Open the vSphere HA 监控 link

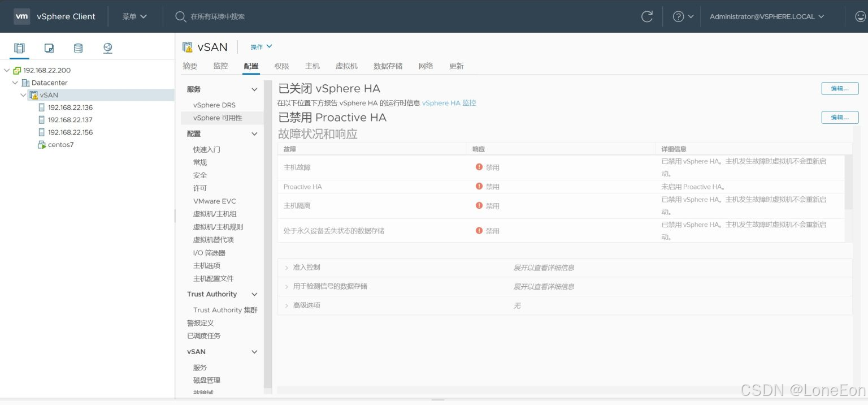(449, 103)
